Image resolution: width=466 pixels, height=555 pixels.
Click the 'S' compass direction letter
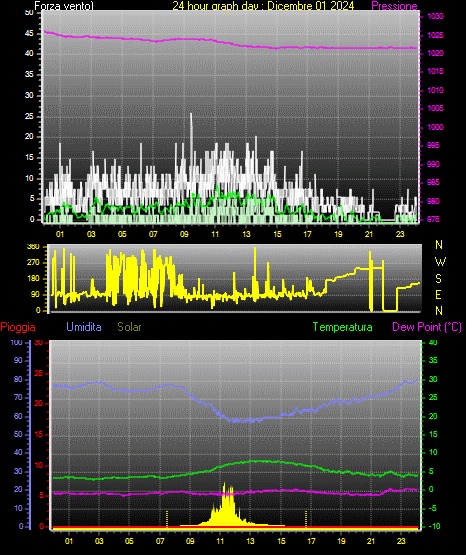point(438,279)
